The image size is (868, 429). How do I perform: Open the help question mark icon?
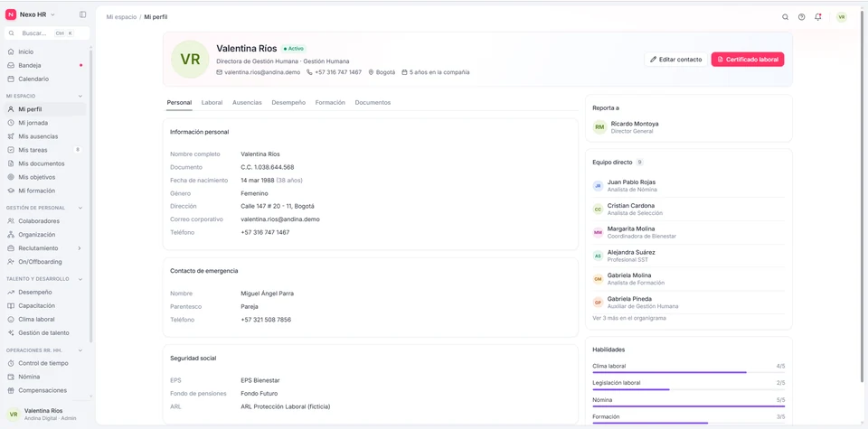click(802, 17)
